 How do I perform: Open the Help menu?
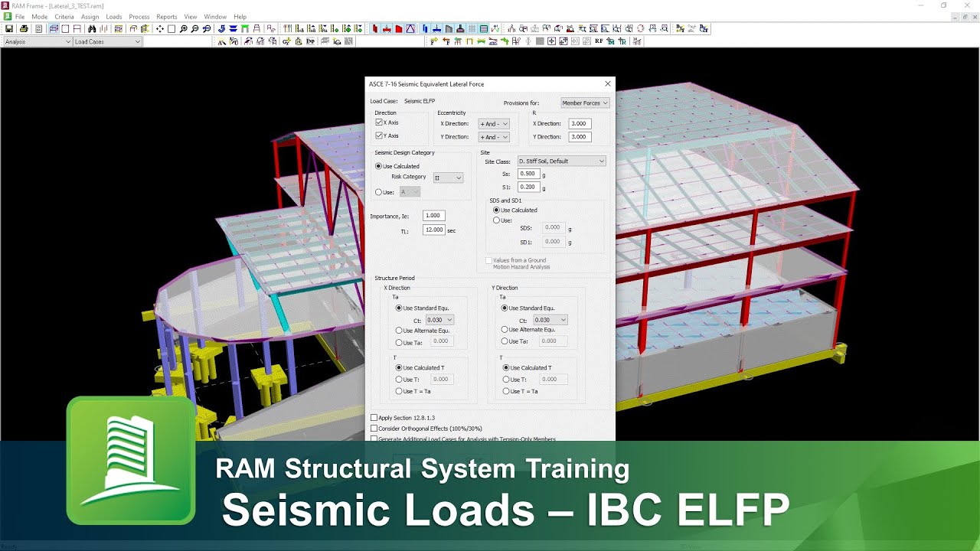[x=240, y=17]
